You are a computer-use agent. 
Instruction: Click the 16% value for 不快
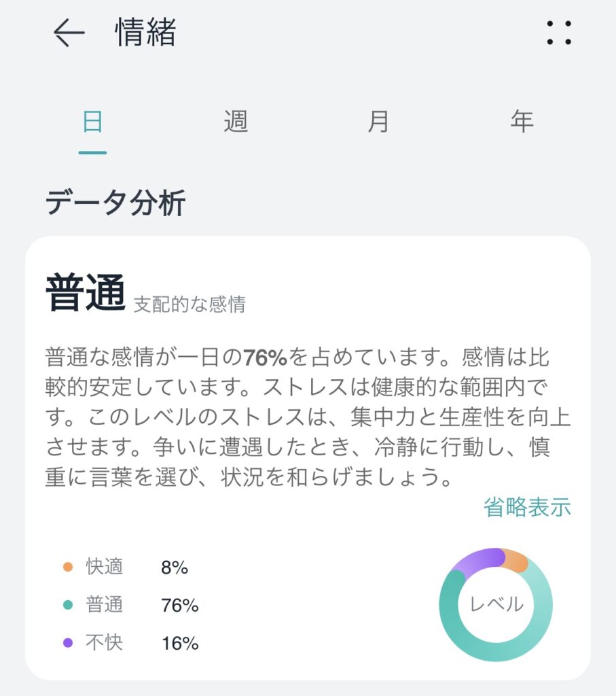tap(179, 643)
